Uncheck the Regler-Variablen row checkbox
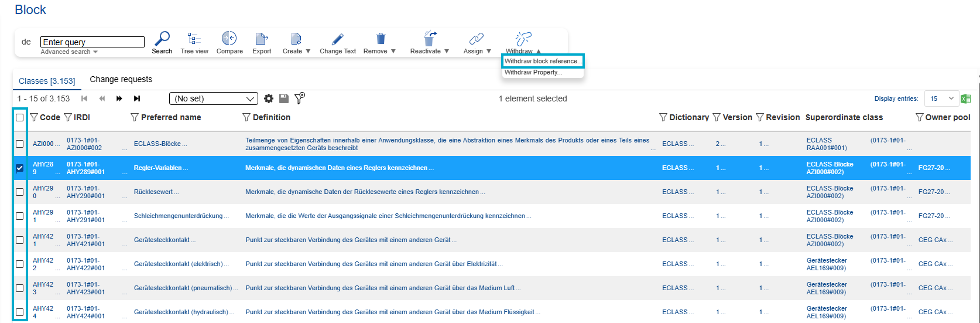The width and height of the screenshot is (980, 323). click(x=20, y=168)
